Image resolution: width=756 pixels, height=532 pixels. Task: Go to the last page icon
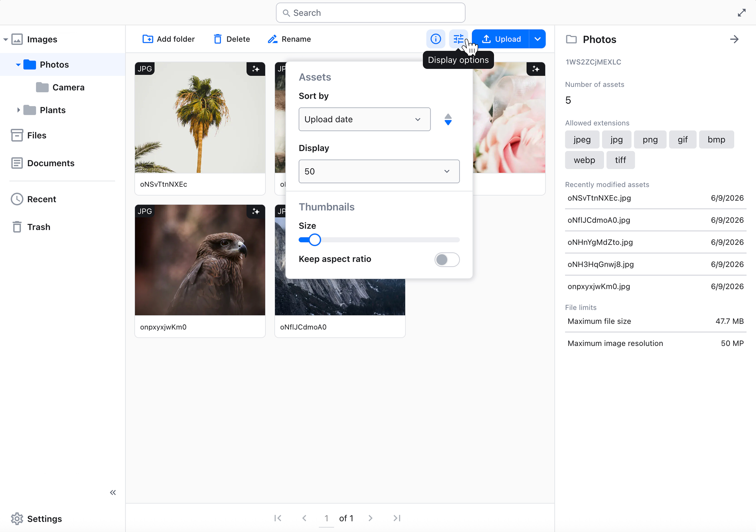click(x=397, y=518)
